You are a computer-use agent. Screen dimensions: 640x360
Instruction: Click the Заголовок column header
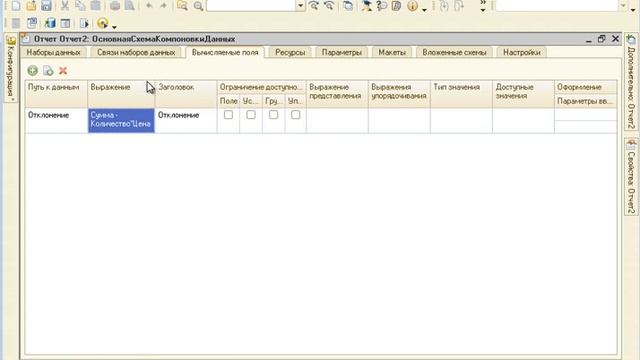tap(186, 94)
